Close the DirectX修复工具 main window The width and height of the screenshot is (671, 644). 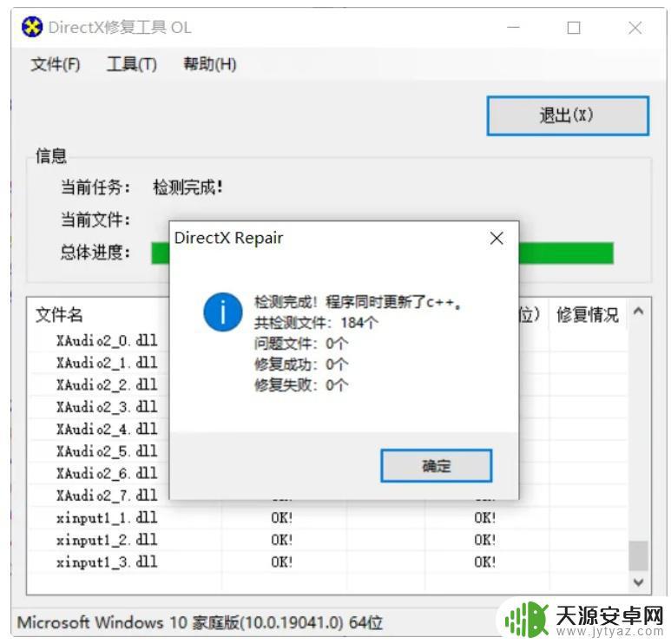[635, 28]
